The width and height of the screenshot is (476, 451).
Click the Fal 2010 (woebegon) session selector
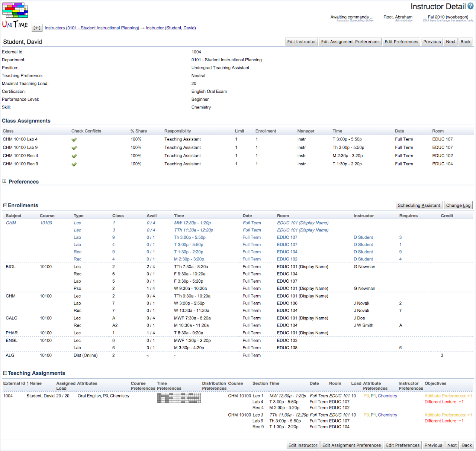448,18
